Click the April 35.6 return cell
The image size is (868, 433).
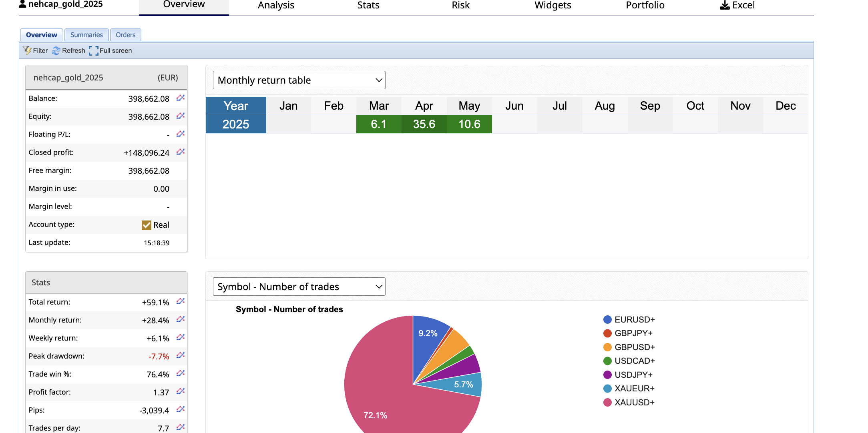pyautogui.click(x=424, y=124)
